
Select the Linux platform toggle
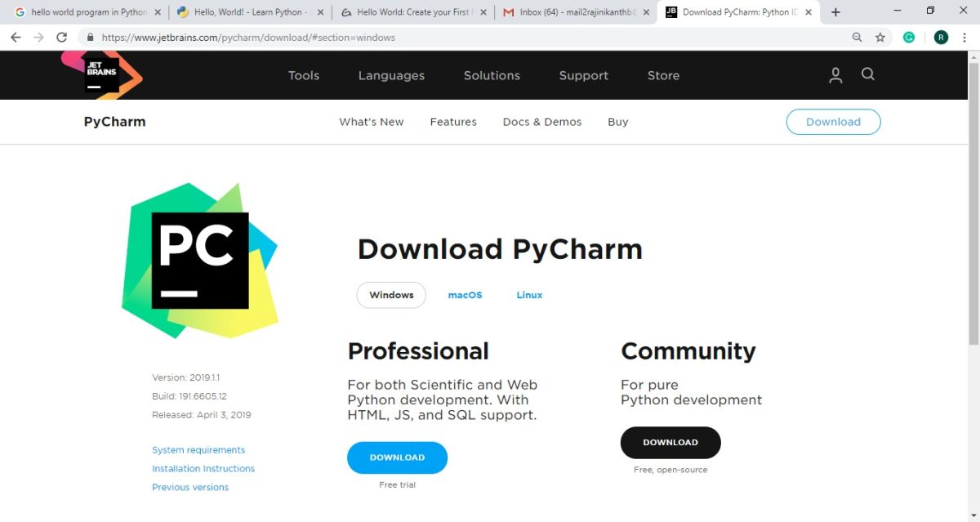529,295
